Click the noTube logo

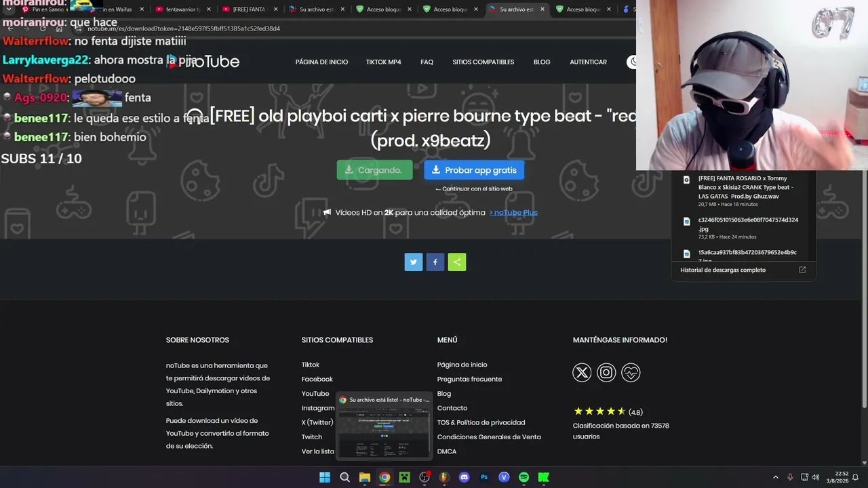203,62
